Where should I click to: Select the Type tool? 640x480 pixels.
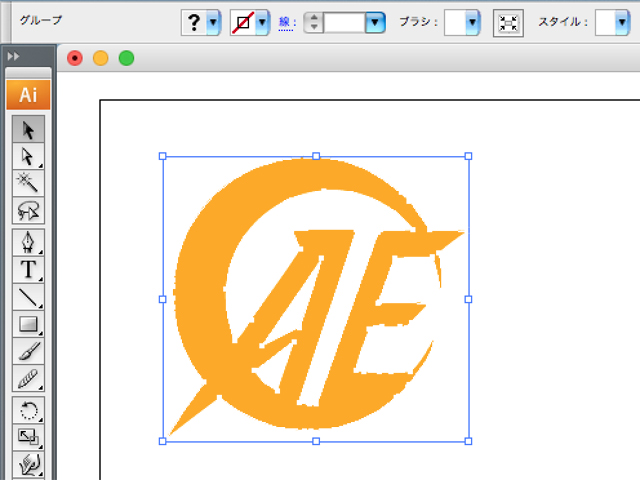[28, 269]
